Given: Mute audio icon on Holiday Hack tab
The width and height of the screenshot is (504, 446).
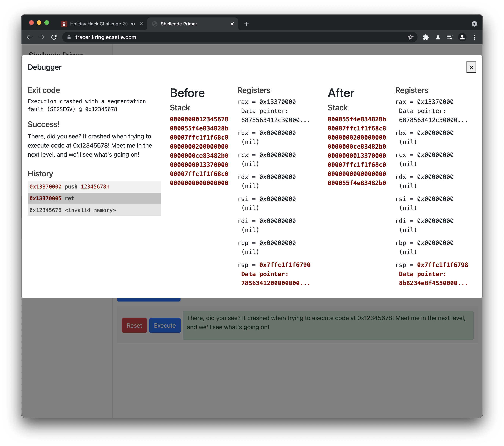Looking at the screenshot, I should 133,24.
